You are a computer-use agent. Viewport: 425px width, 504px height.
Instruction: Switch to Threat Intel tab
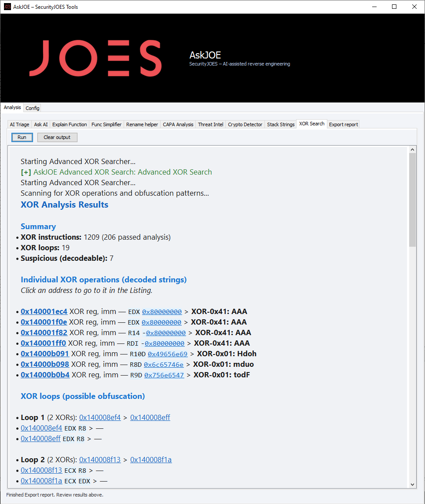211,124
